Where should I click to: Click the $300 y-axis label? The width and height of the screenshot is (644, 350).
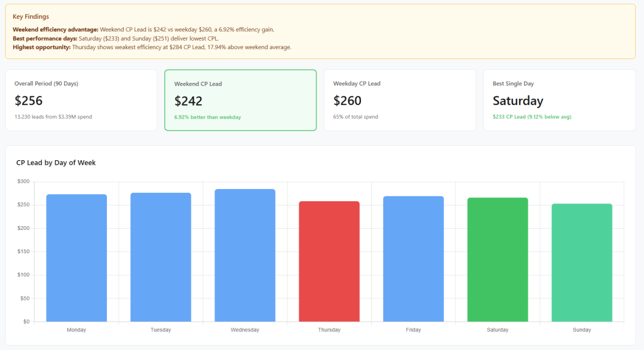point(23,182)
